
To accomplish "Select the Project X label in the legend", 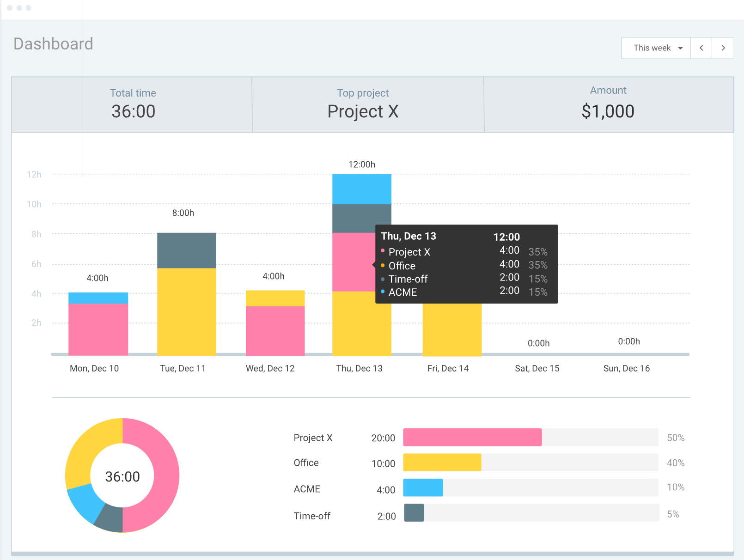I will point(313,438).
